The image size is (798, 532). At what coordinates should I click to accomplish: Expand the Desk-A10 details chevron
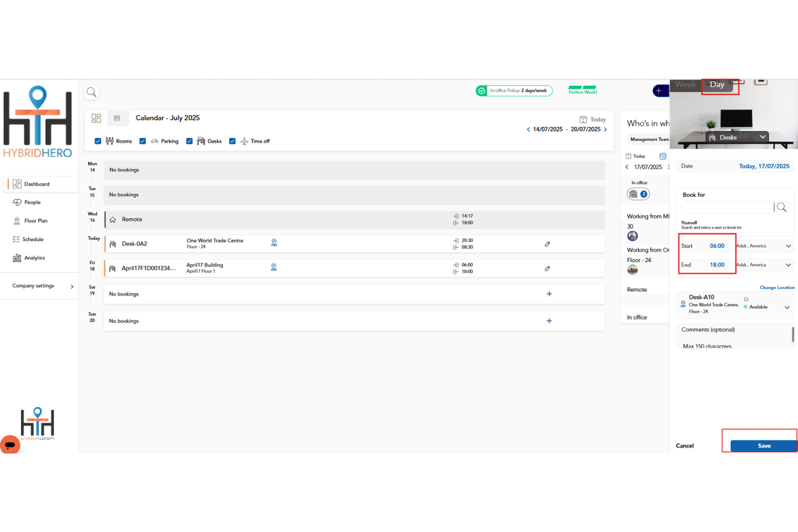787,307
